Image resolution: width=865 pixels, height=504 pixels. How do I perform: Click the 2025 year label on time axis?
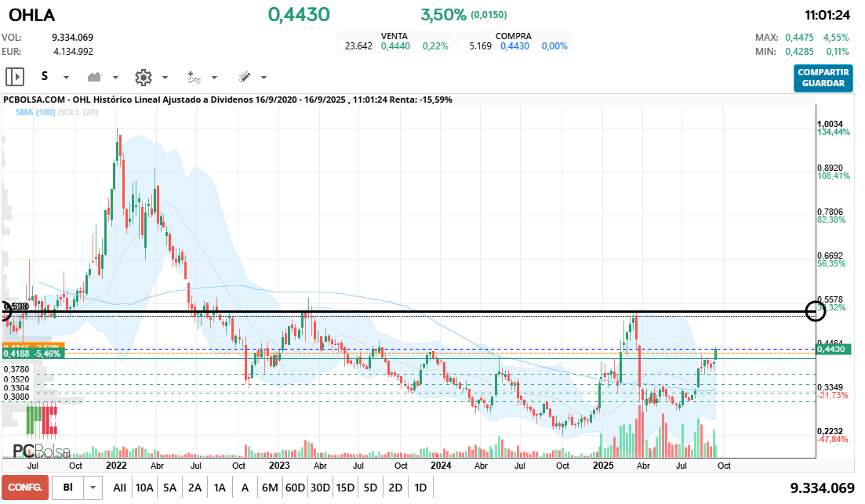click(603, 466)
